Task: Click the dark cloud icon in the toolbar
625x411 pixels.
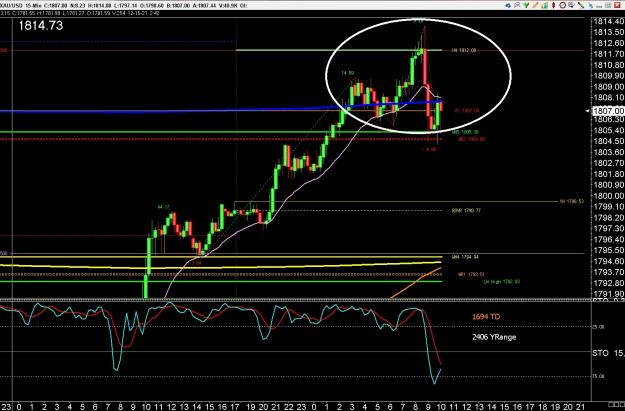Action: [508, 5]
